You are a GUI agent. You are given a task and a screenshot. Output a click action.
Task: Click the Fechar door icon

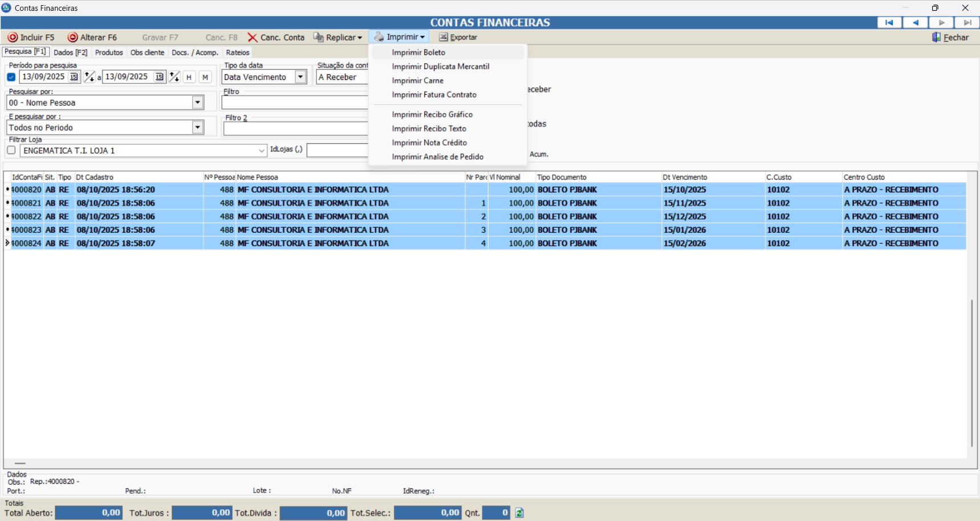936,38
